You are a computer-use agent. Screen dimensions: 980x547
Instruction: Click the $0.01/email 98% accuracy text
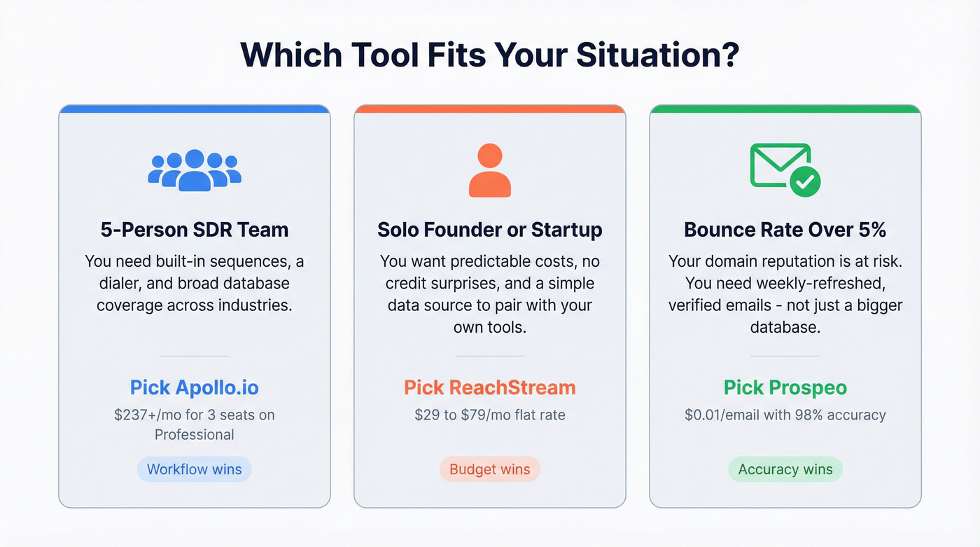[x=785, y=415]
